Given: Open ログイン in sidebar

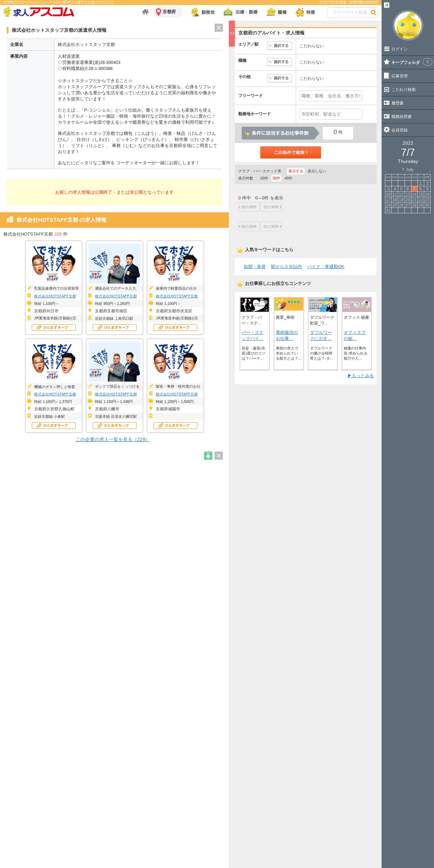Looking at the screenshot, I should tap(408, 49).
